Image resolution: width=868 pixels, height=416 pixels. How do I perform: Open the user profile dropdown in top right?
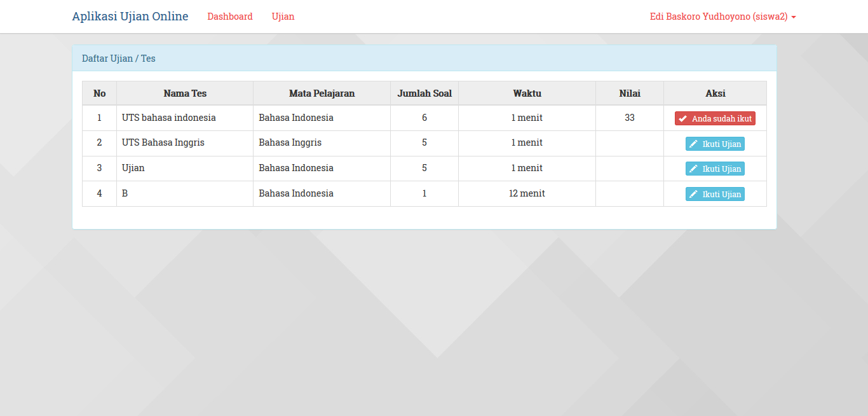click(722, 17)
